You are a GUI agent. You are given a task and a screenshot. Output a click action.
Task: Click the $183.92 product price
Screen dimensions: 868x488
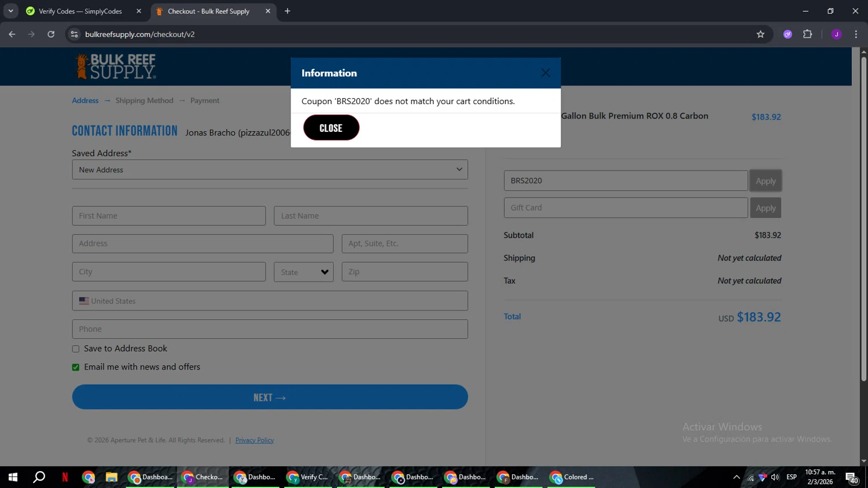click(766, 117)
